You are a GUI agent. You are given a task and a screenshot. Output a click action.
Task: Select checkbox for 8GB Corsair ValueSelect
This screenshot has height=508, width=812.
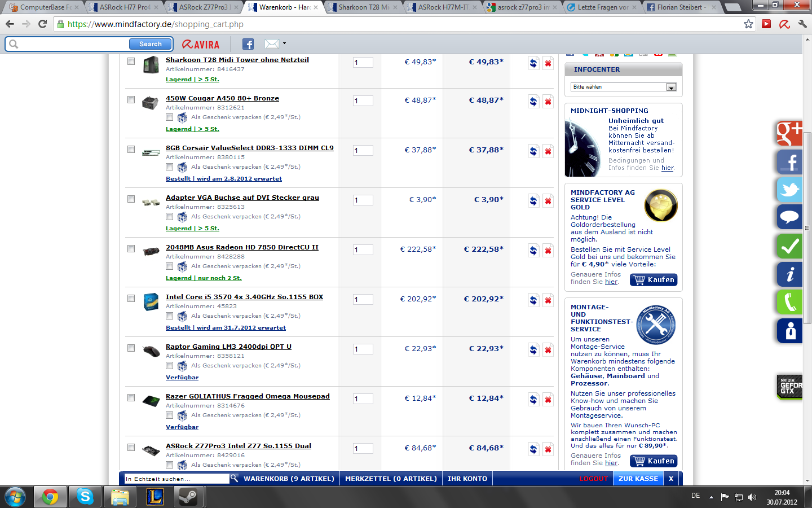pos(131,149)
